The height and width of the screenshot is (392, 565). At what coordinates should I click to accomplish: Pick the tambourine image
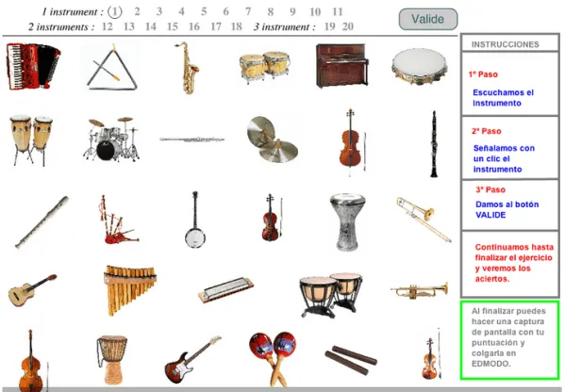pos(420,67)
